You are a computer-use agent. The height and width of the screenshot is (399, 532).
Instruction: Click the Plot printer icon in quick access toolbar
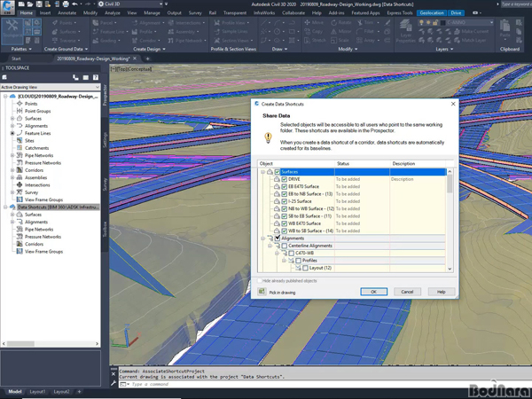(66, 4)
